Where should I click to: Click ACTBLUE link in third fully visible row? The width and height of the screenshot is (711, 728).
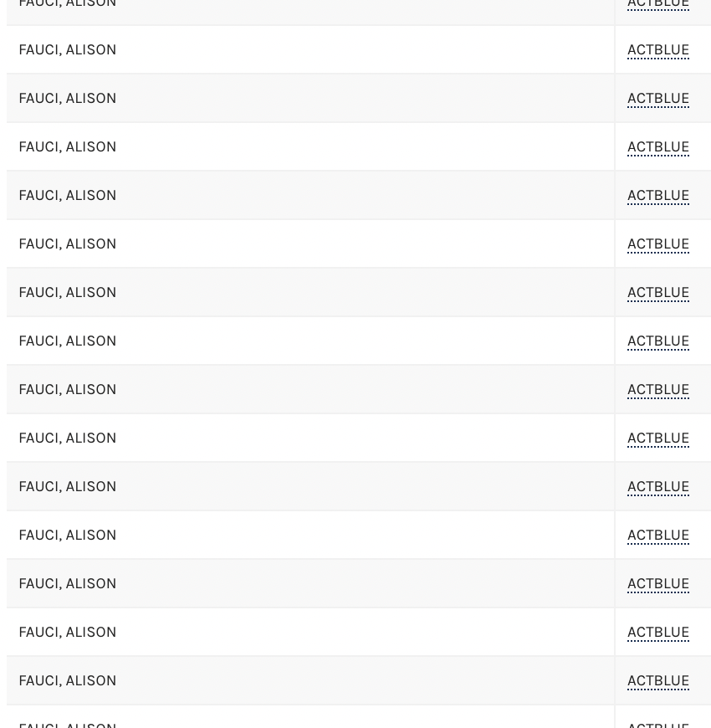tap(657, 147)
